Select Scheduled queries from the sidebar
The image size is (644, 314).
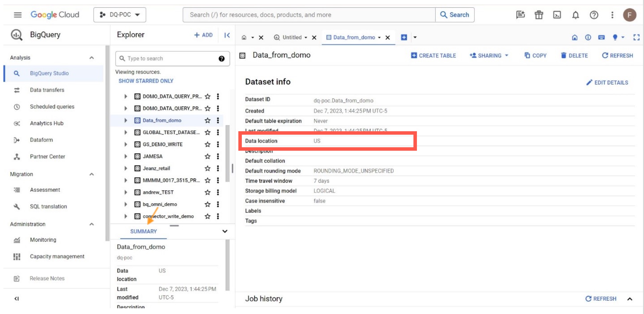pos(52,107)
